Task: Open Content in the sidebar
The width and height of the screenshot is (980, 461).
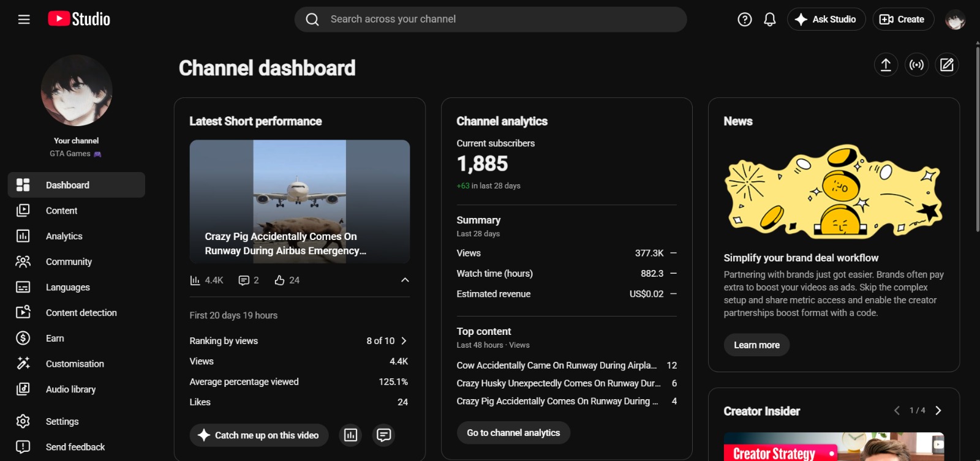Action: coord(77,211)
